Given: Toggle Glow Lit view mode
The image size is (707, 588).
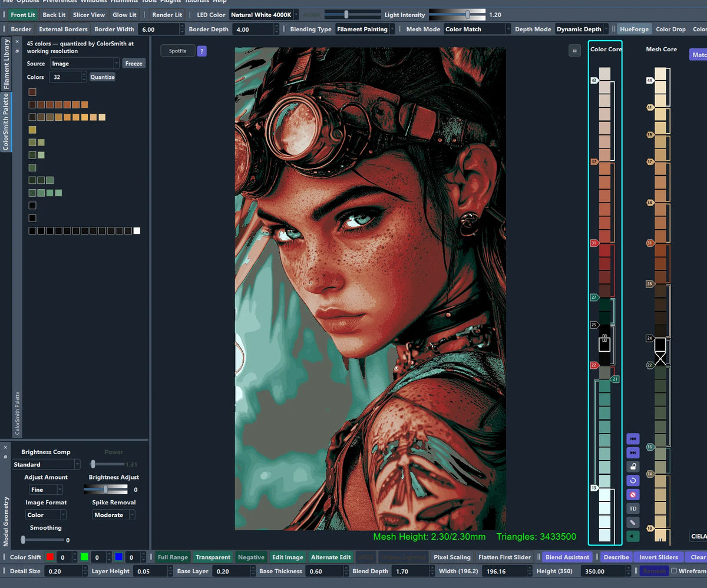Looking at the screenshot, I should pos(124,15).
